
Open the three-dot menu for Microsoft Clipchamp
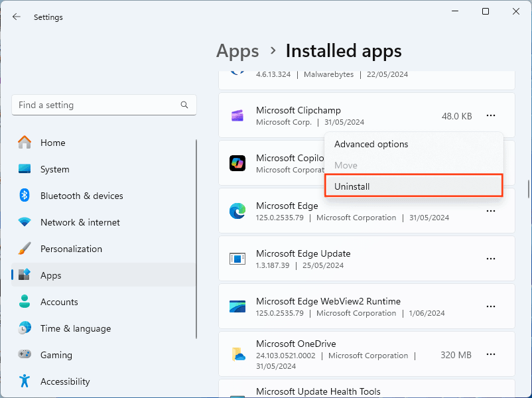491,115
